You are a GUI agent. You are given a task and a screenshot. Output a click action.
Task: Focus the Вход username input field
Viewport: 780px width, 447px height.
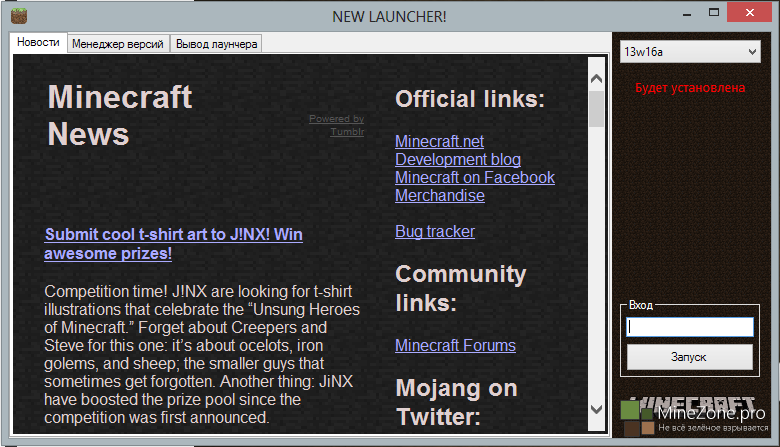point(690,327)
